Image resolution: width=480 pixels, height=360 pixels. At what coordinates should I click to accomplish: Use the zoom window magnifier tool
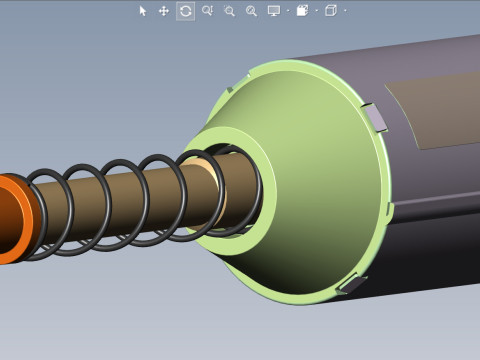tap(229, 11)
